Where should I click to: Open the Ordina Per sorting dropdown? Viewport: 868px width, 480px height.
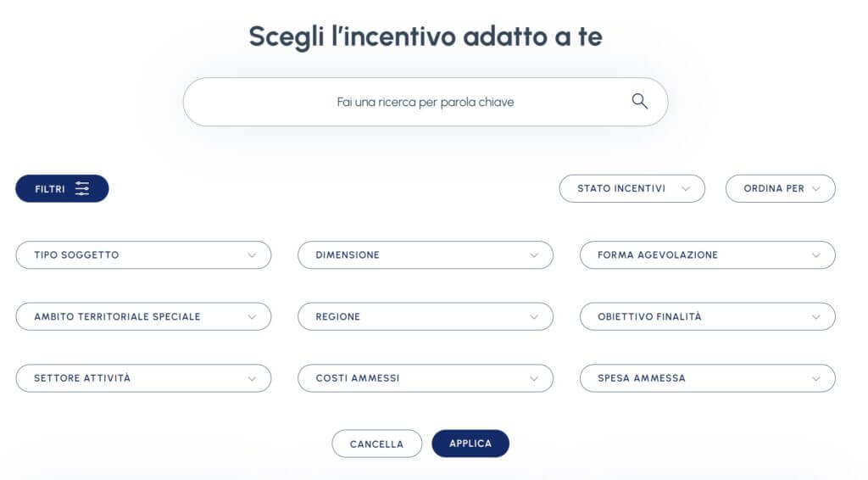pyautogui.click(x=780, y=188)
